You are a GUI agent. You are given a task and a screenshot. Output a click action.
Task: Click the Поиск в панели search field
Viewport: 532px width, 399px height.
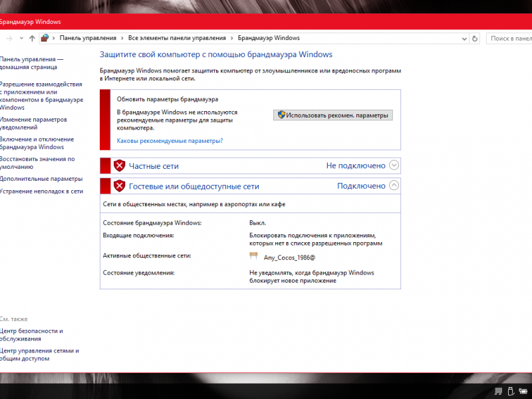[x=509, y=39]
